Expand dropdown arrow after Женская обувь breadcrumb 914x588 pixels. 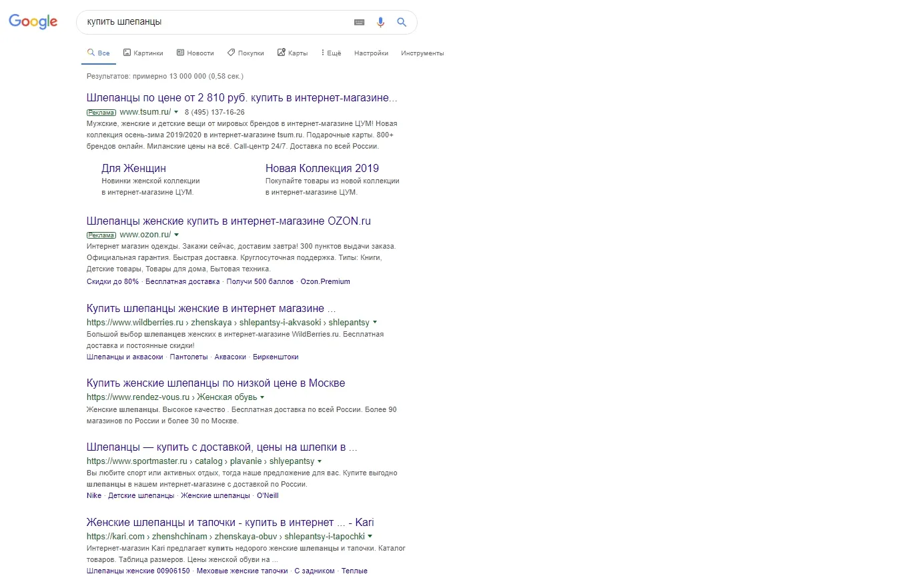[x=263, y=397]
